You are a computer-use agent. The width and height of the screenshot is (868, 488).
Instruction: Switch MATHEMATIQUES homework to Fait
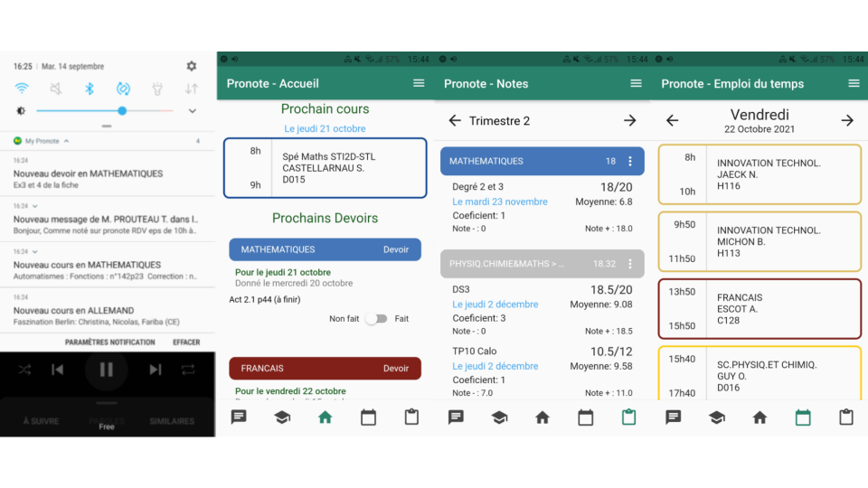click(x=376, y=319)
